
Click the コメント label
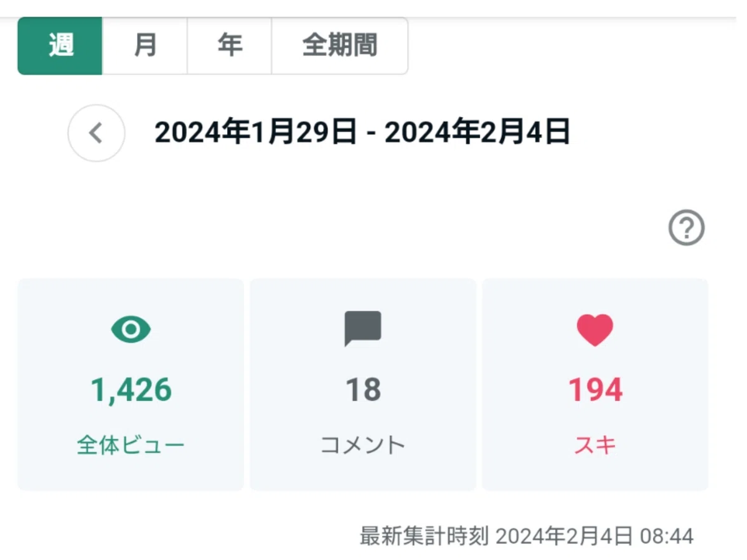[363, 445]
